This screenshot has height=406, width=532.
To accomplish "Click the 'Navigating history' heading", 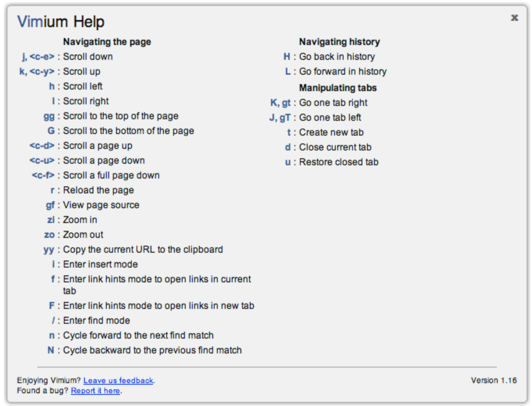I will (x=339, y=42).
